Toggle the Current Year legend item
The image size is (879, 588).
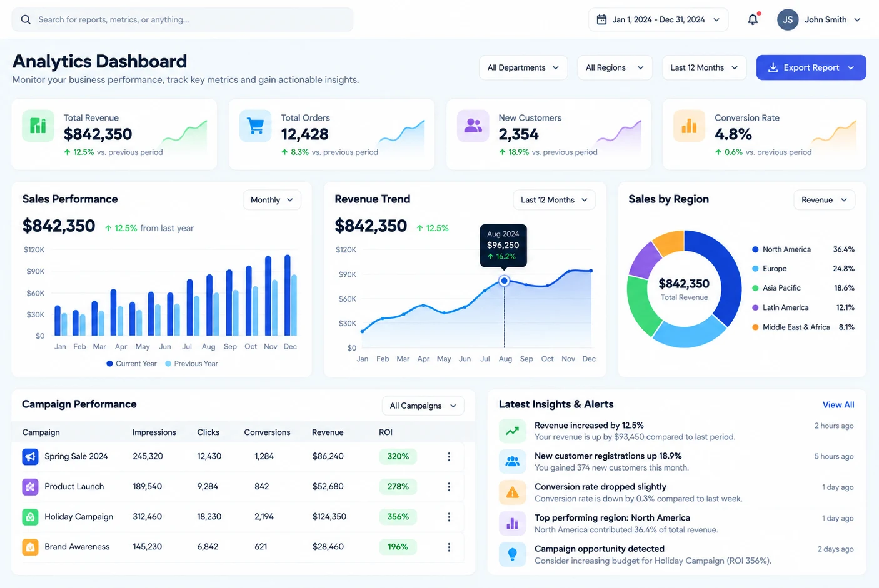[x=132, y=364]
